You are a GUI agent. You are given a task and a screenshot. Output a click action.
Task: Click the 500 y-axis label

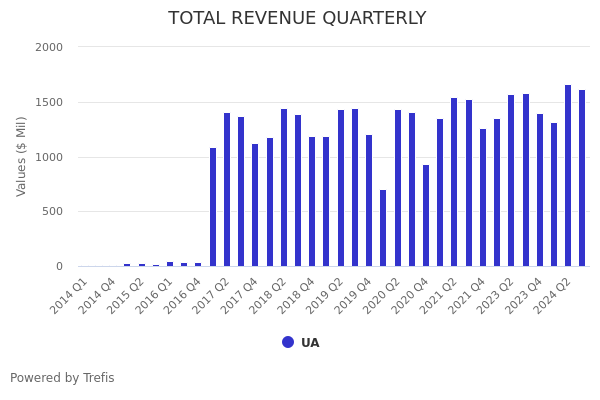pos(52,211)
